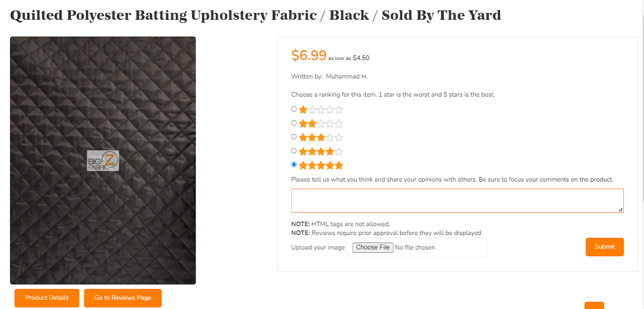Image resolution: width=644 pixels, height=309 pixels.
Task: Click the three-star rating icons
Action: click(x=321, y=138)
